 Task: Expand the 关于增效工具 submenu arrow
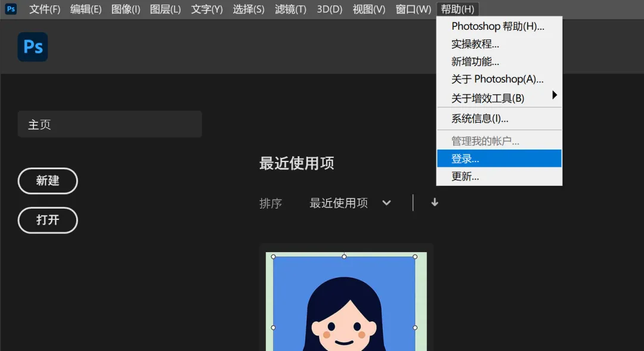(555, 95)
